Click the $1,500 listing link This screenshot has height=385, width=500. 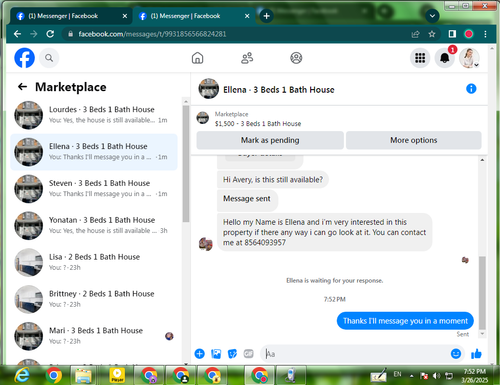(x=258, y=124)
